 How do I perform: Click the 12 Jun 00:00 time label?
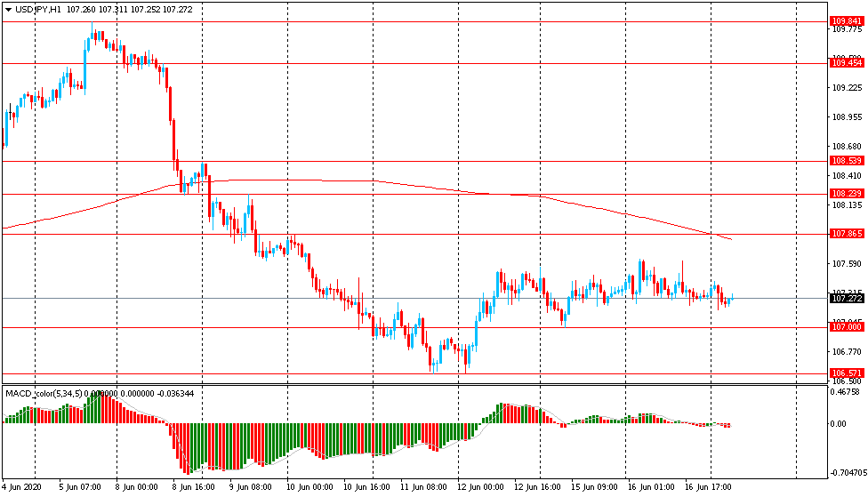[x=480, y=487]
